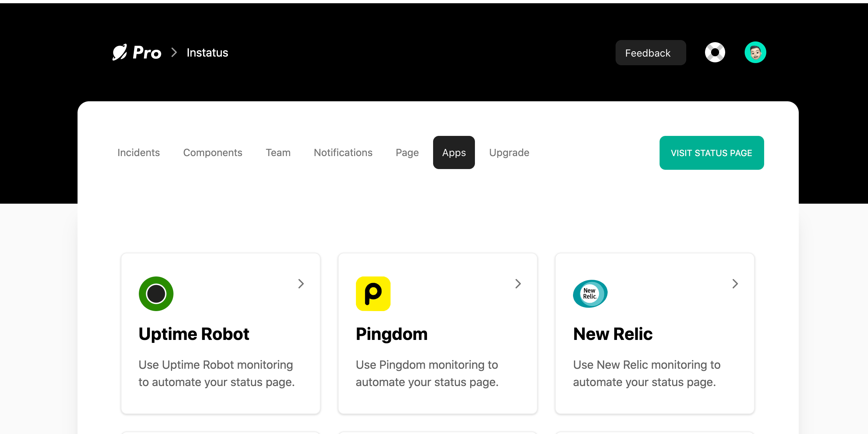Screen dimensions: 868x434
Task: Expand the New Relic card chevron
Action: (x=735, y=284)
